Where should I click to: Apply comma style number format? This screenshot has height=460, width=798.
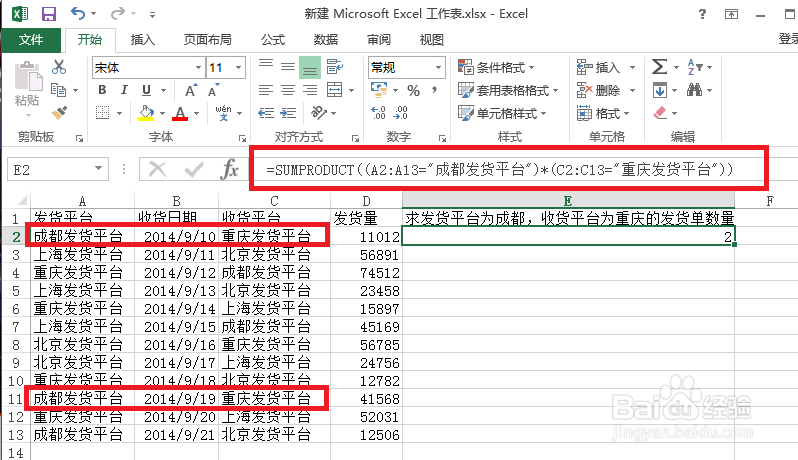434,91
